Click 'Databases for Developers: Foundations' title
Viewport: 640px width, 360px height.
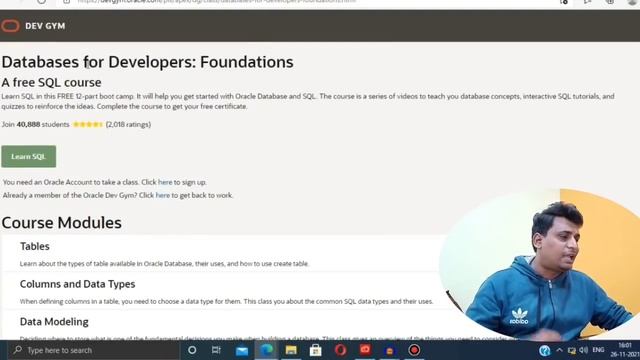coord(147,62)
